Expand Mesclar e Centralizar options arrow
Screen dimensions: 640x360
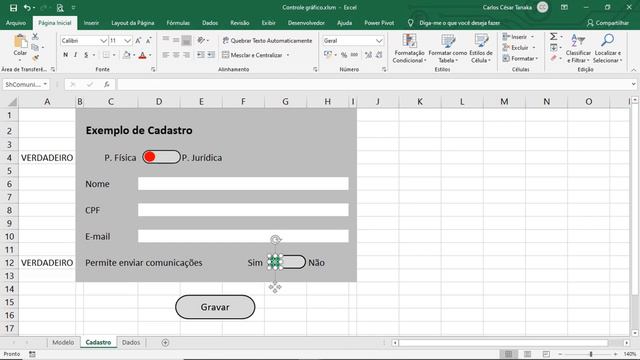tap(288, 55)
